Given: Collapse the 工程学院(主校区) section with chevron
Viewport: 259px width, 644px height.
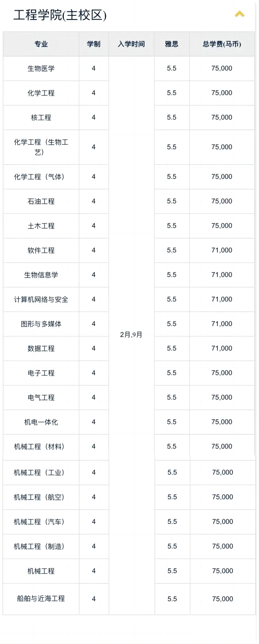Looking at the screenshot, I should pyautogui.click(x=240, y=14).
